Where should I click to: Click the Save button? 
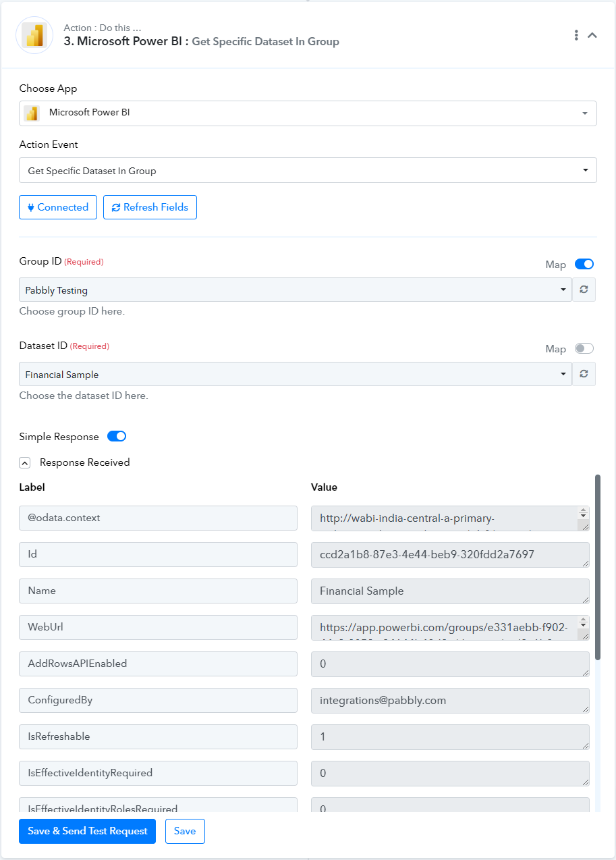point(185,831)
